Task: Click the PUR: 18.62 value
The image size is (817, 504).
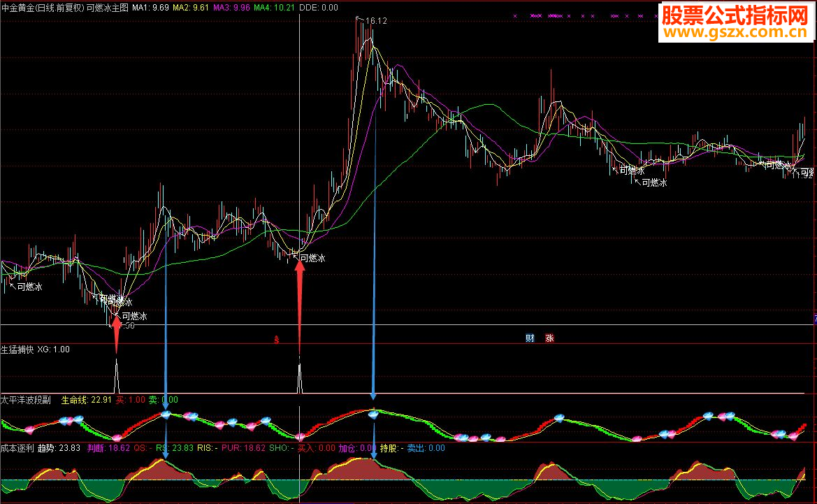Action: point(243,448)
